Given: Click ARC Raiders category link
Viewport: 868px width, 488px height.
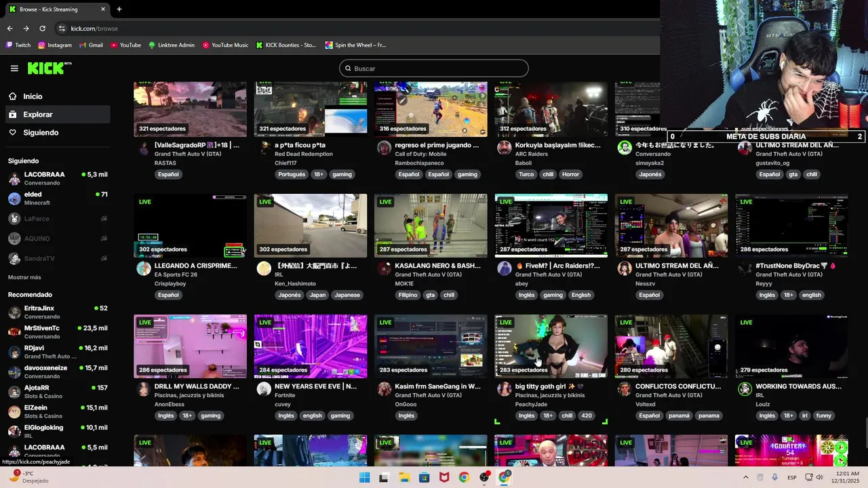Looking at the screenshot, I should coord(532,155).
